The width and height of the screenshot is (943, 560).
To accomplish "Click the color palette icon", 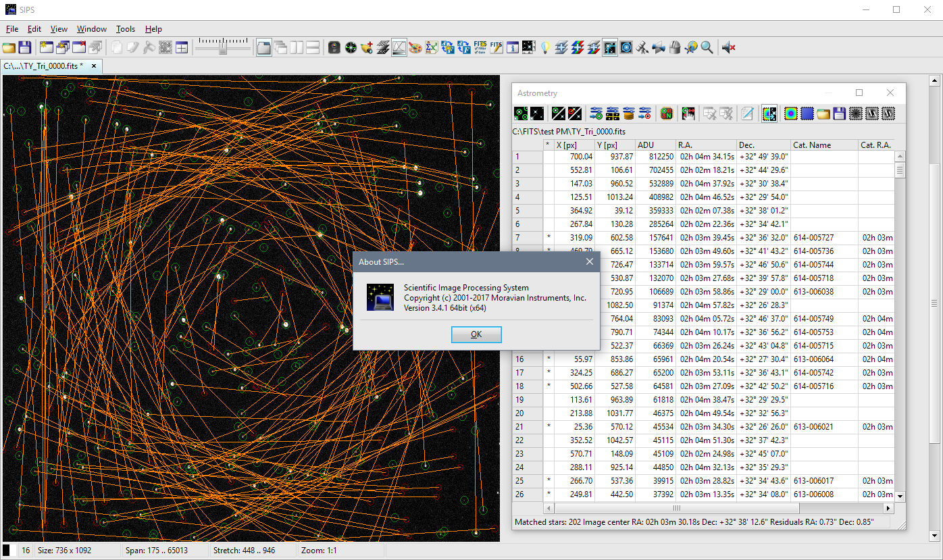I will [x=415, y=48].
